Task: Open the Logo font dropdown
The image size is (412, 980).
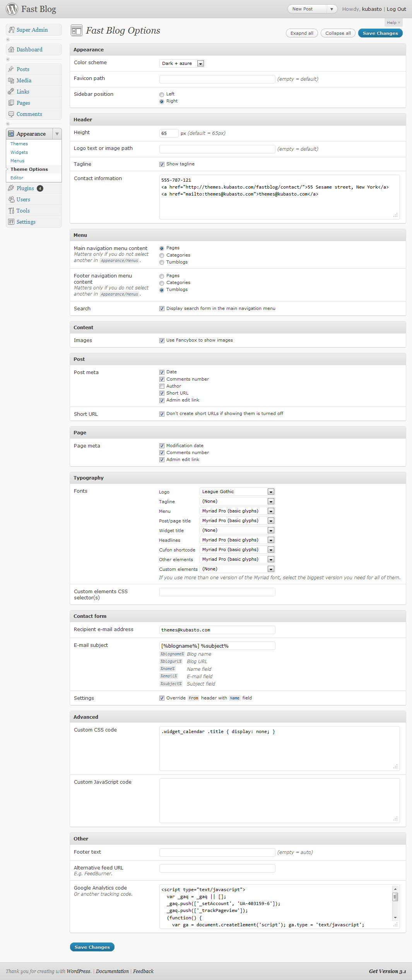Action: point(237,492)
